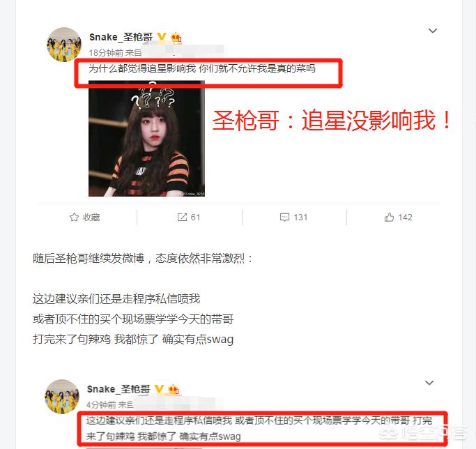
Task: Click the 4分钟前 timestamp
Action: (101, 404)
